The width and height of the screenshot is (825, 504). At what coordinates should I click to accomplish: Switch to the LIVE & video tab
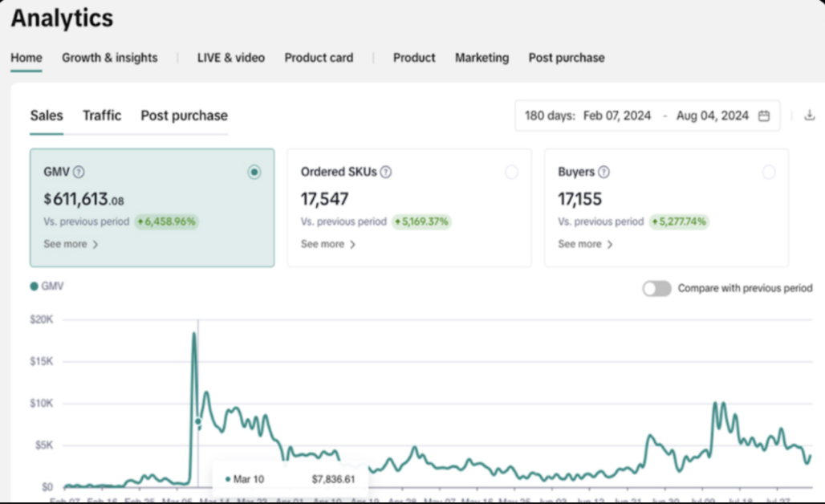[230, 58]
